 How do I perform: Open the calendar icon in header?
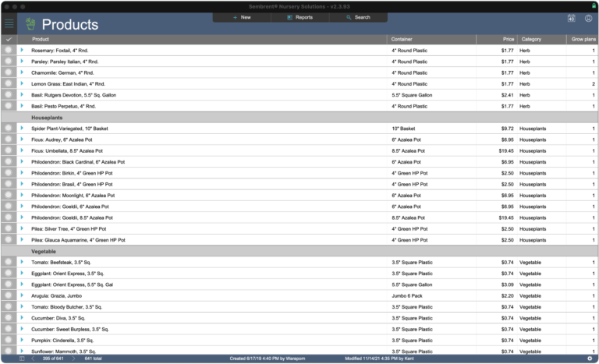(x=571, y=19)
